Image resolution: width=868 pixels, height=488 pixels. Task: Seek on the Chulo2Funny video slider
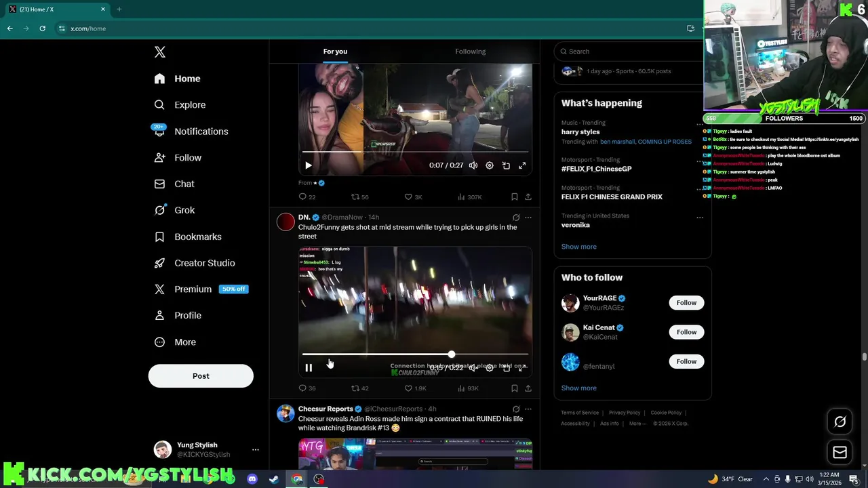415,354
